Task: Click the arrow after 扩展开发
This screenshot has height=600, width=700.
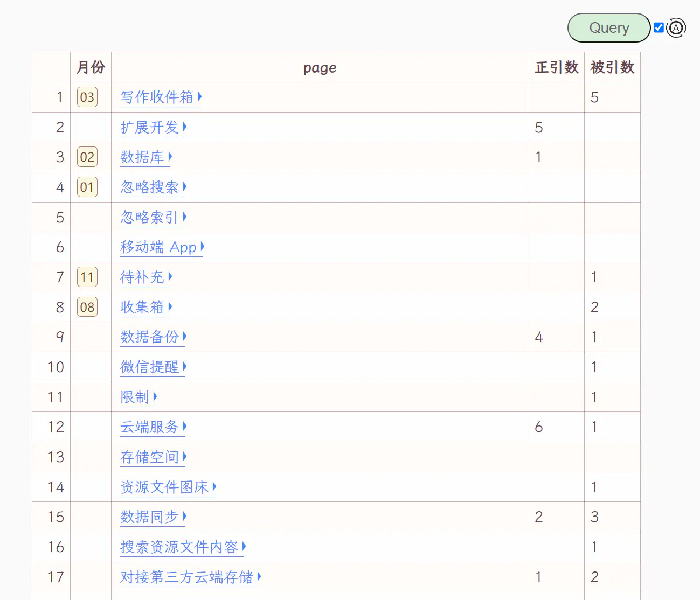Action: pyautogui.click(x=184, y=127)
